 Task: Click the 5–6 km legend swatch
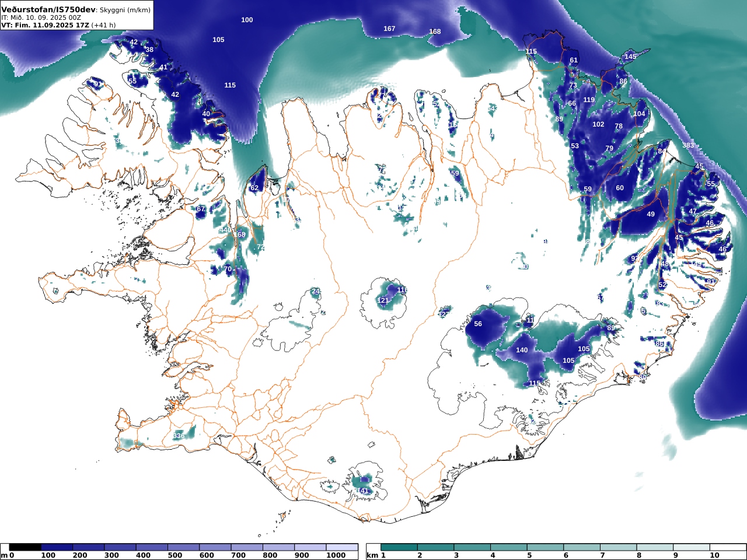tap(545, 547)
